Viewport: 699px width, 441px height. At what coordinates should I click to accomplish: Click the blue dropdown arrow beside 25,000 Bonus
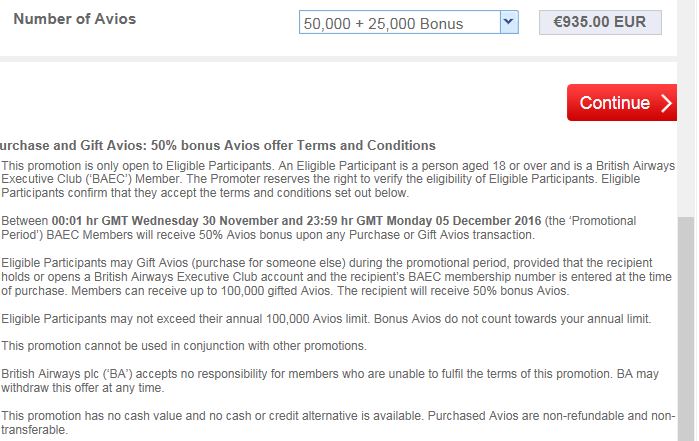point(509,22)
